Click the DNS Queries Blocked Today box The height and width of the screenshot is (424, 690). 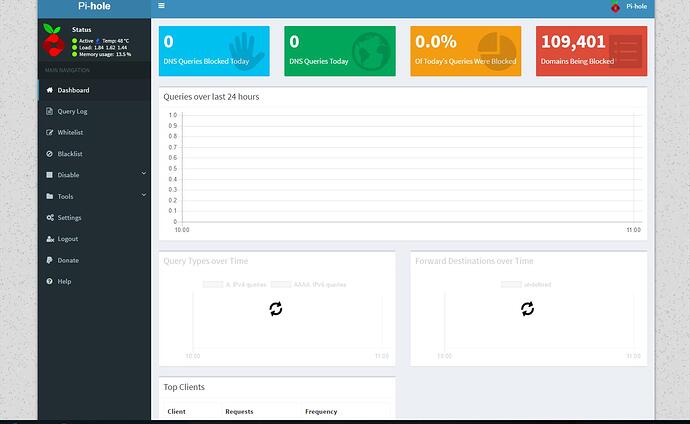click(x=213, y=51)
